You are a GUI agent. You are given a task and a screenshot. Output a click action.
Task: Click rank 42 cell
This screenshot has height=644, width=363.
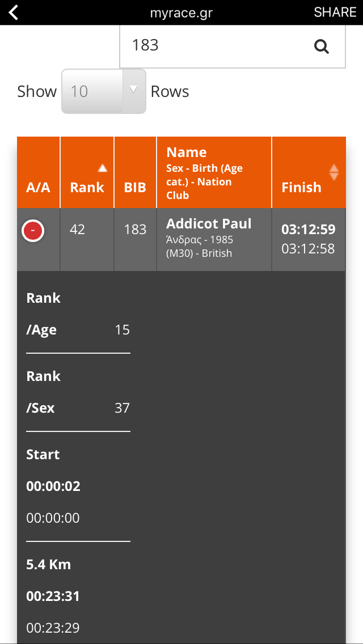pyautogui.click(x=77, y=230)
